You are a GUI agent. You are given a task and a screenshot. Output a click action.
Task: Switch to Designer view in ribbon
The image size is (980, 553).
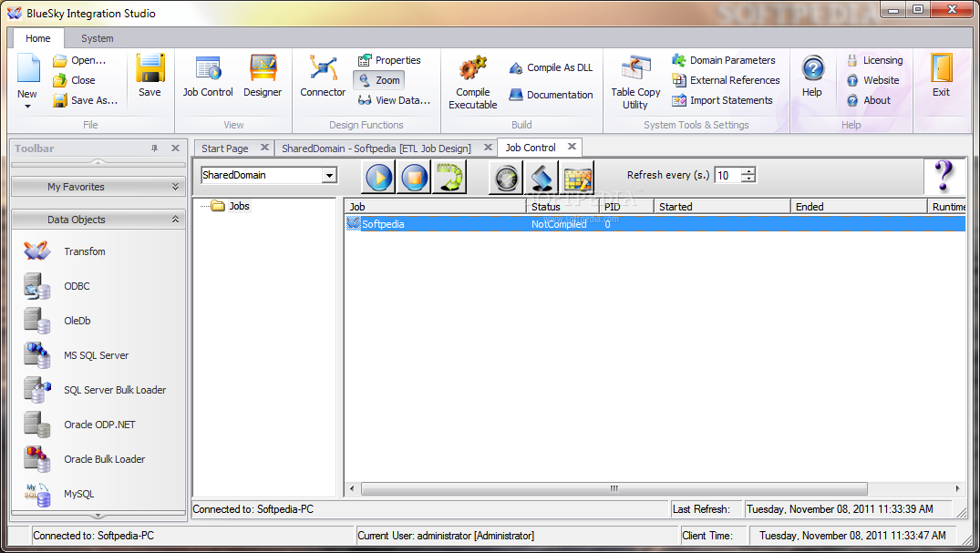pos(263,76)
